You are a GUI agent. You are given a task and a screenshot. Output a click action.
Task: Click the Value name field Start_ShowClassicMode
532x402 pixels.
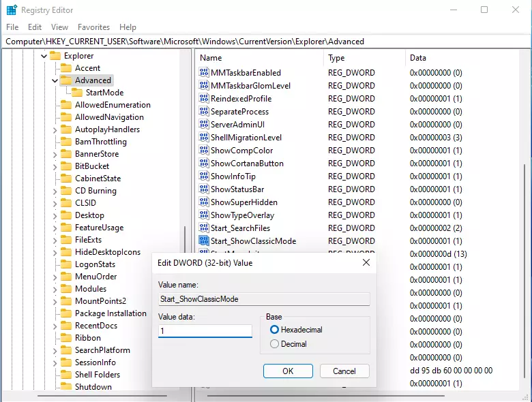click(x=264, y=299)
